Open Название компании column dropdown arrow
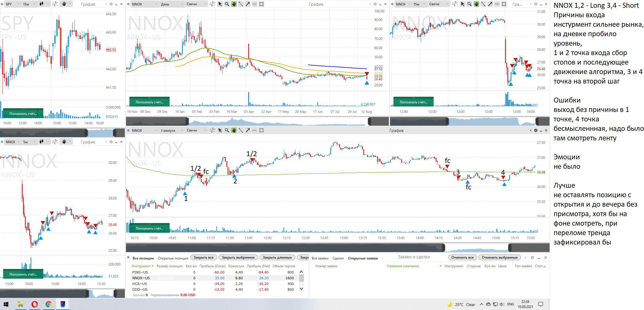Viewport: 644px width, 310px height. [441, 266]
